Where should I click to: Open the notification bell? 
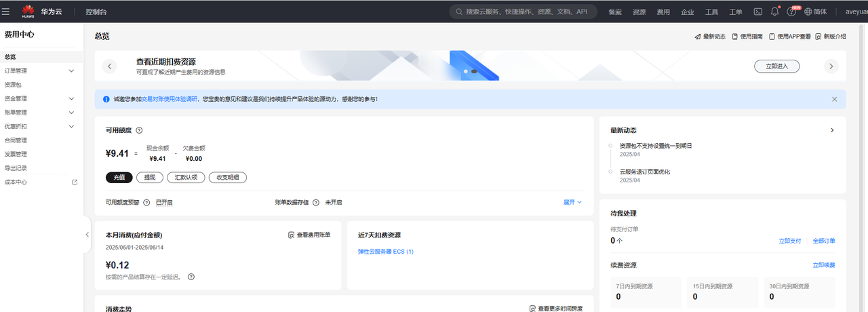774,12
